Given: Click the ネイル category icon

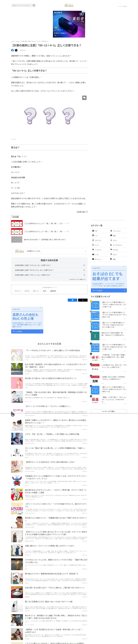Looking at the screenshot, I should tap(111, 240).
